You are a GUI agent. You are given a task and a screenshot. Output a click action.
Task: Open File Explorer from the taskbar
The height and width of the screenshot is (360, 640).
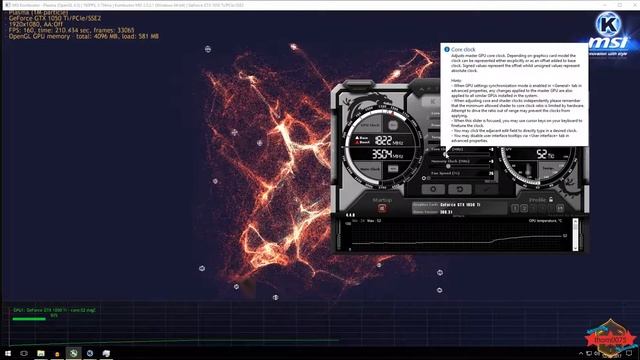click(x=41, y=353)
